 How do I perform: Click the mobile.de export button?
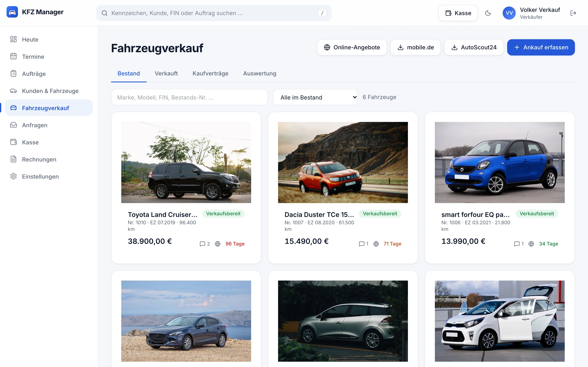pyautogui.click(x=415, y=47)
